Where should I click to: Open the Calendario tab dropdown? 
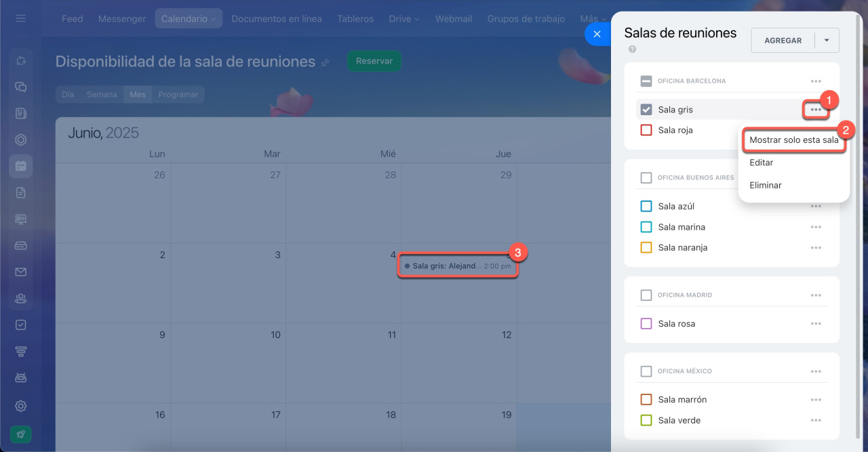pyautogui.click(x=189, y=19)
